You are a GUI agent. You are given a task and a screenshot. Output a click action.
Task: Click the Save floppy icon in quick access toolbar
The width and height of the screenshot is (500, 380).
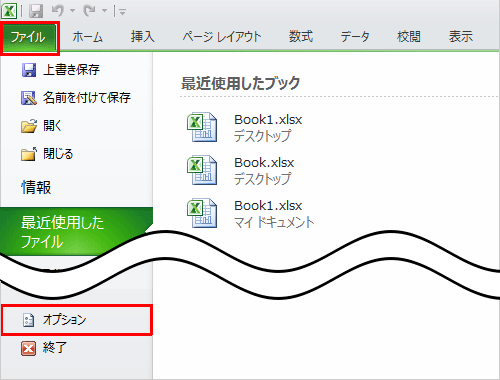click(36, 11)
